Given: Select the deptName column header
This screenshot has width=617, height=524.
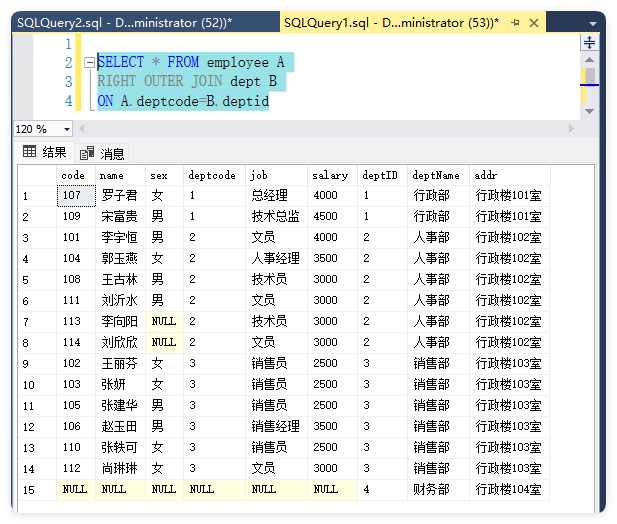Looking at the screenshot, I should (438, 175).
